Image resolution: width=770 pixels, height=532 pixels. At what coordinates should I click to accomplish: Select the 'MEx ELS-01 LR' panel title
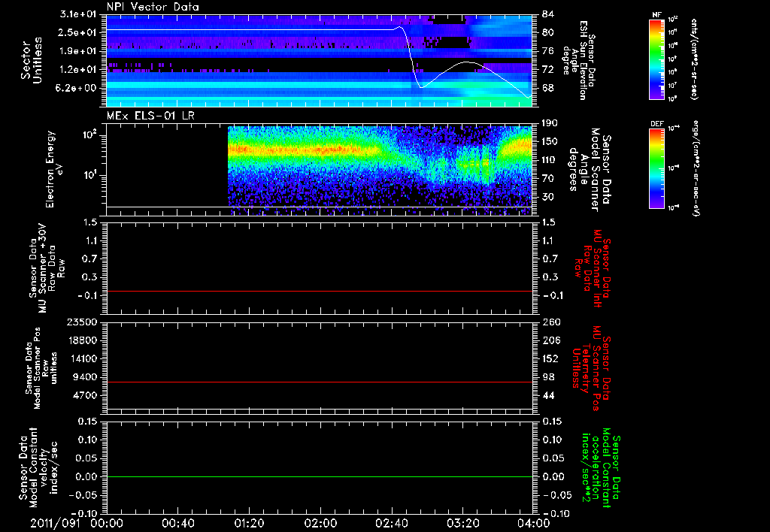150,116
